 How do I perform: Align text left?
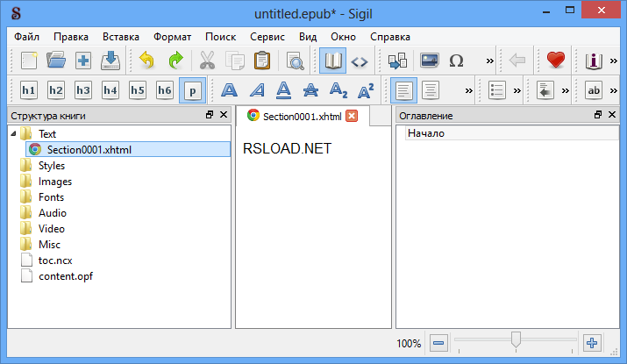pos(403,90)
